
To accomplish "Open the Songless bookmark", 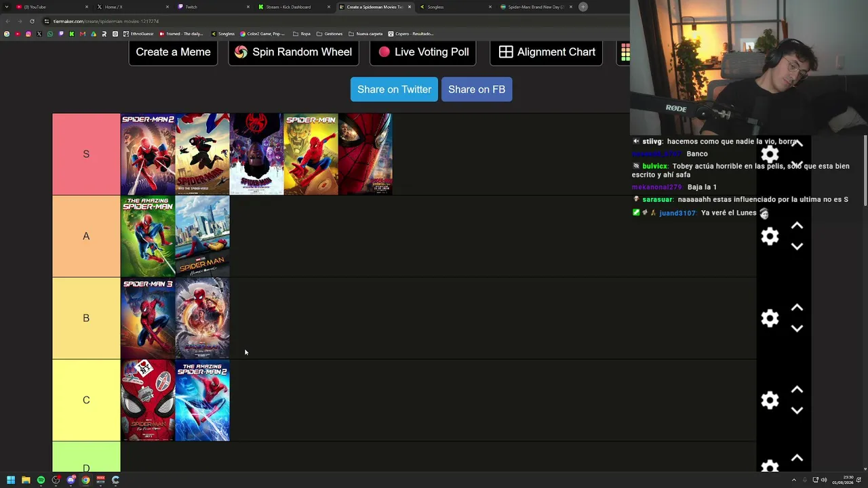I will (223, 34).
